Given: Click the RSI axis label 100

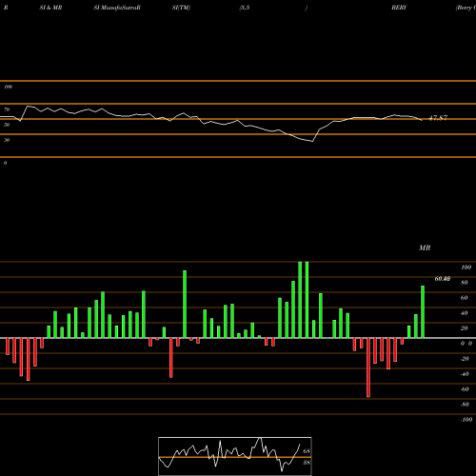Looking at the screenshot, I should 9,87.
